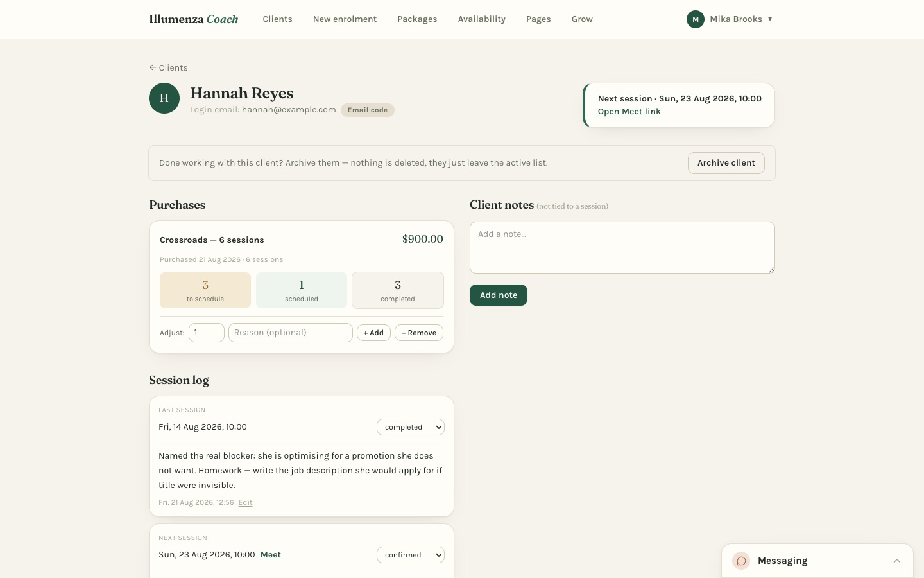
Task: Click the + Add sessions button
Action: [373, 333]
